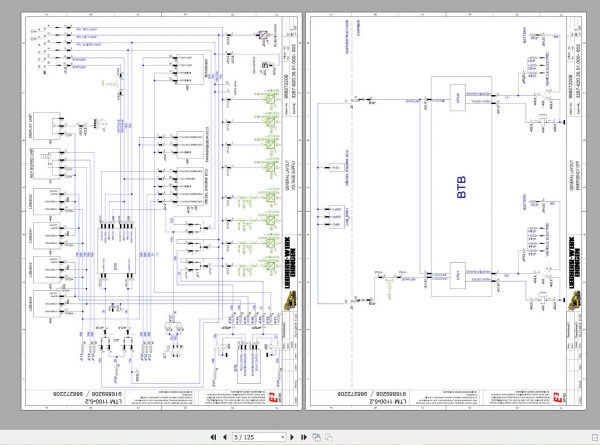Viewport: 600px width, 445px height.
Task: Go to the next page
Action: tap(292, 437)
